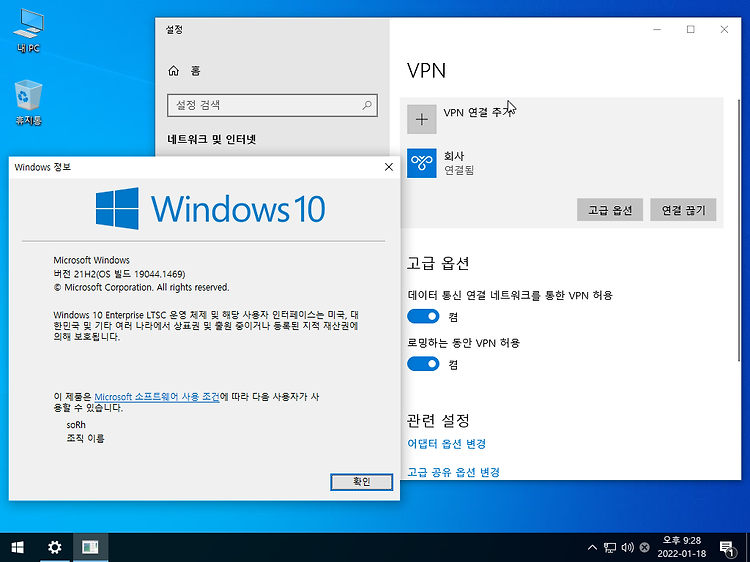
Task: Open 어댑터 옵션 변경 link
Action: pyautogui.click(x=446, y=444)
